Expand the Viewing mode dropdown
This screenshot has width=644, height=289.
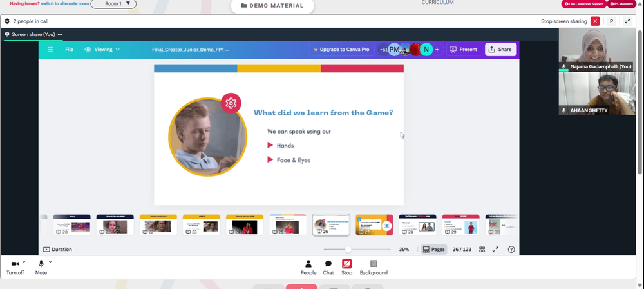point(102,50)
